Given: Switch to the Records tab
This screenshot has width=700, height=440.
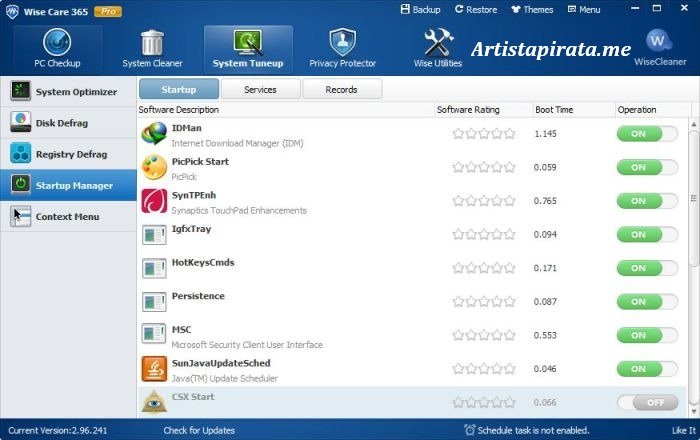Looking at the screenshot, I should [x=342, y=89].
